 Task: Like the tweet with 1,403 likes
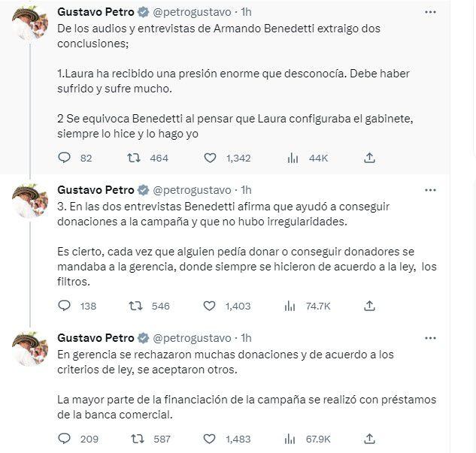(211, 306)
